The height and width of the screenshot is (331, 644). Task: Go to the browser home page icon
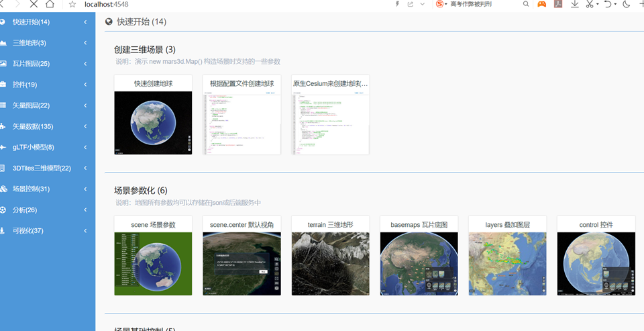(x=50, y=4)
